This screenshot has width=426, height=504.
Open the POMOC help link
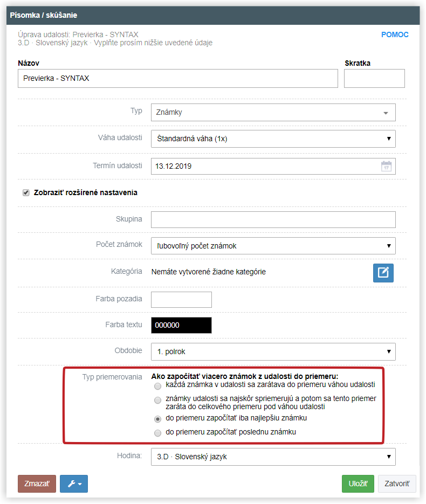[x=395, y=34]
